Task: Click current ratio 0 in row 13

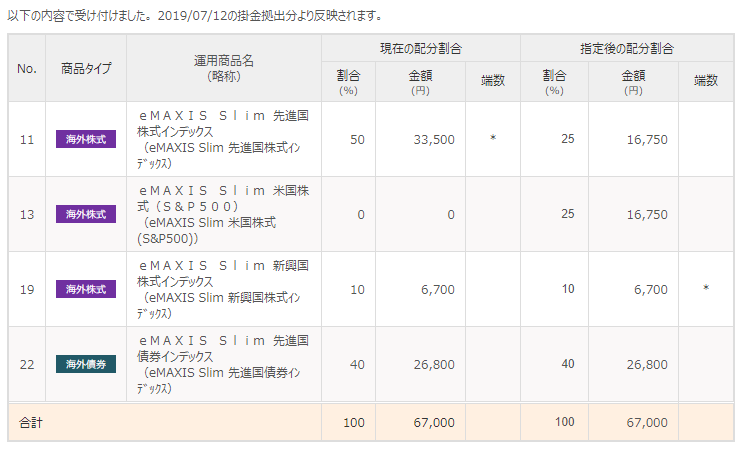Action: pos(361,215)
